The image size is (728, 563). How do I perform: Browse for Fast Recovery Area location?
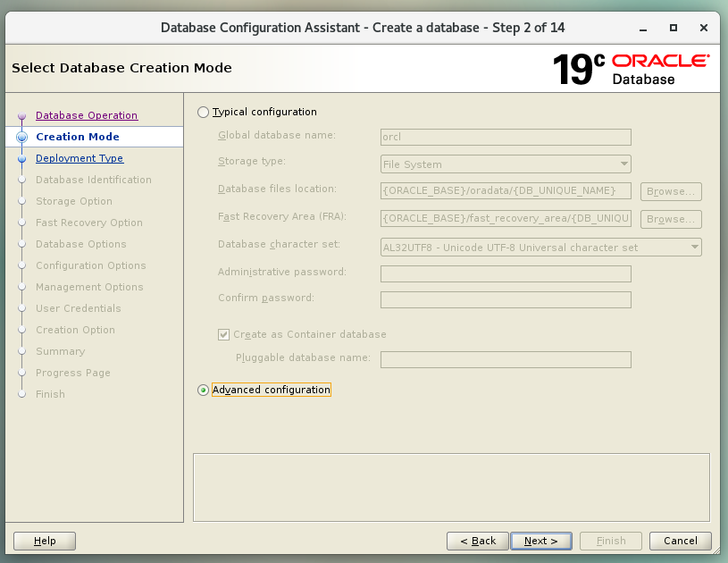(x=670, y=219)
